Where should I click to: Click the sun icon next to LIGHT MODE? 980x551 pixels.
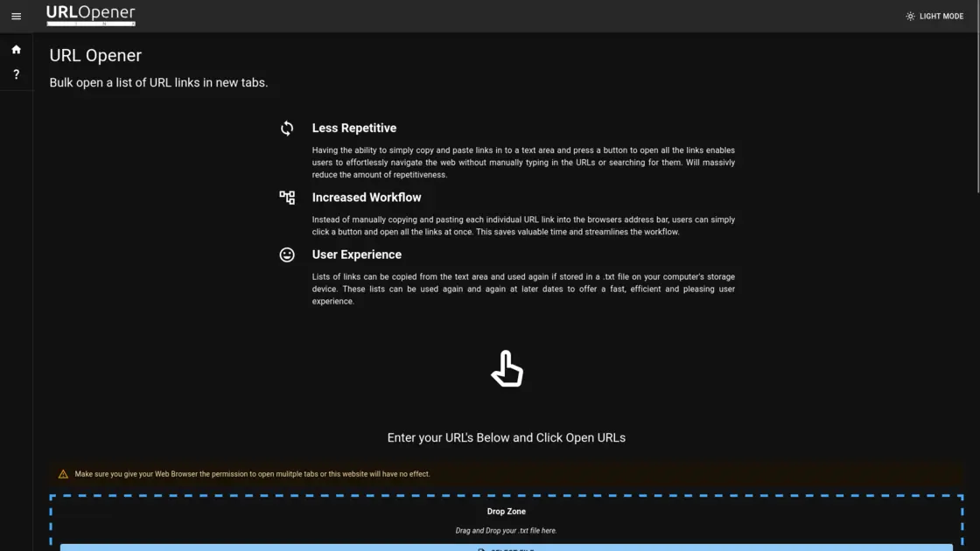910,15
